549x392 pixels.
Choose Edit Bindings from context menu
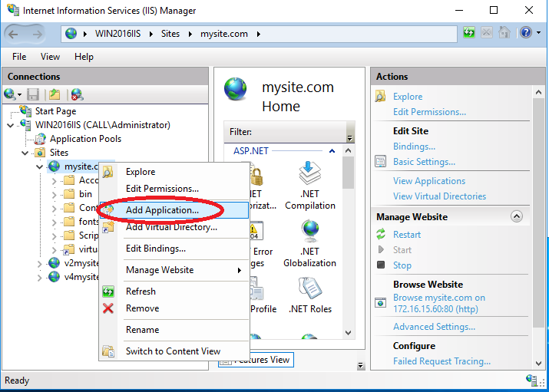pyautogui.click(x=174, y=249)
